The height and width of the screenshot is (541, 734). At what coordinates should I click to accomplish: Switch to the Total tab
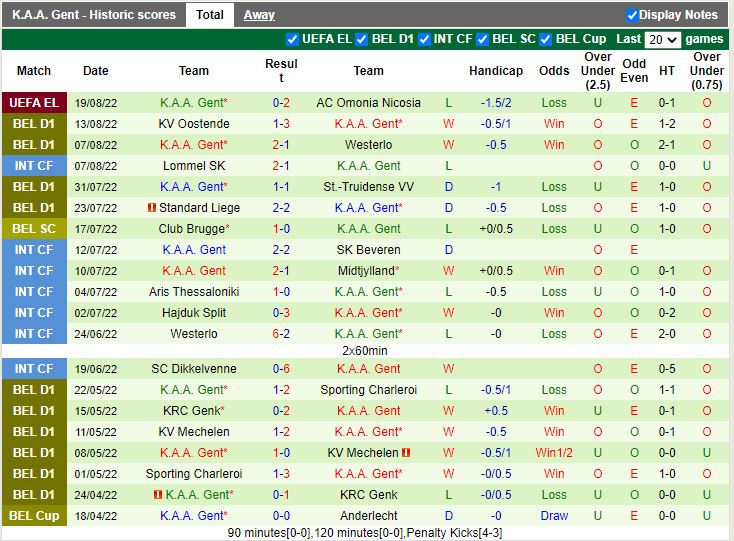coord(210,15)
